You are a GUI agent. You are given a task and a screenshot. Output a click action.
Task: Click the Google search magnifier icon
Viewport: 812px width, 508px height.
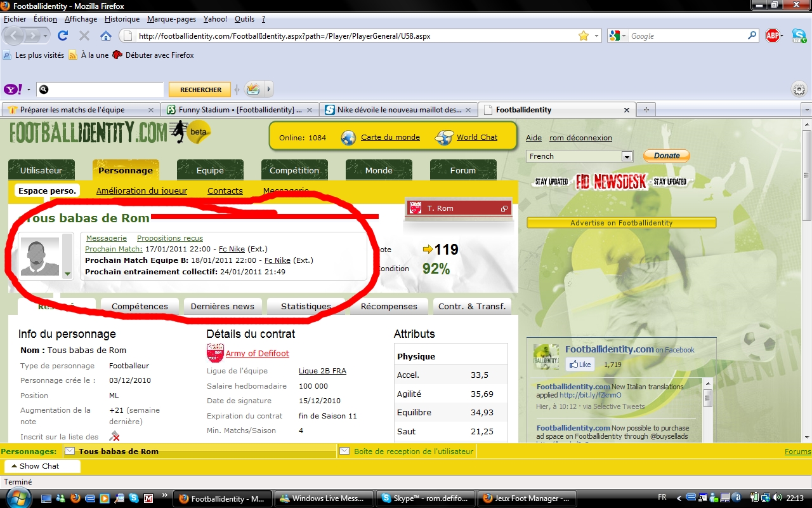(x=752, y=36)
